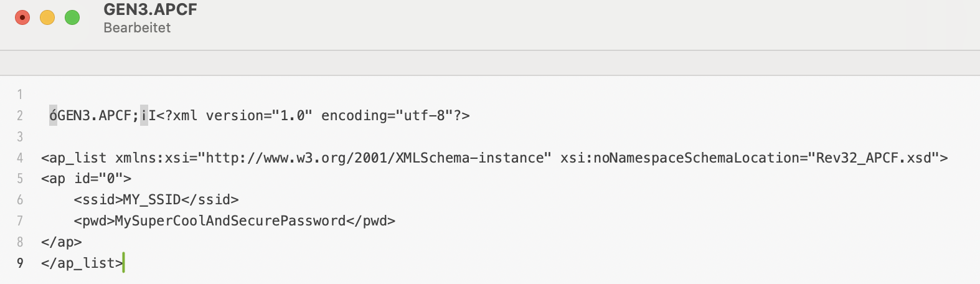Click line number 7 in the gutter
This screenshot has height=284, width=980.
point(20,221)
